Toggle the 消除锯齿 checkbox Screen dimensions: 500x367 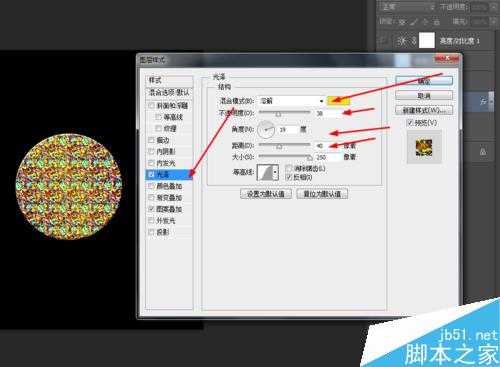(289, 168)
